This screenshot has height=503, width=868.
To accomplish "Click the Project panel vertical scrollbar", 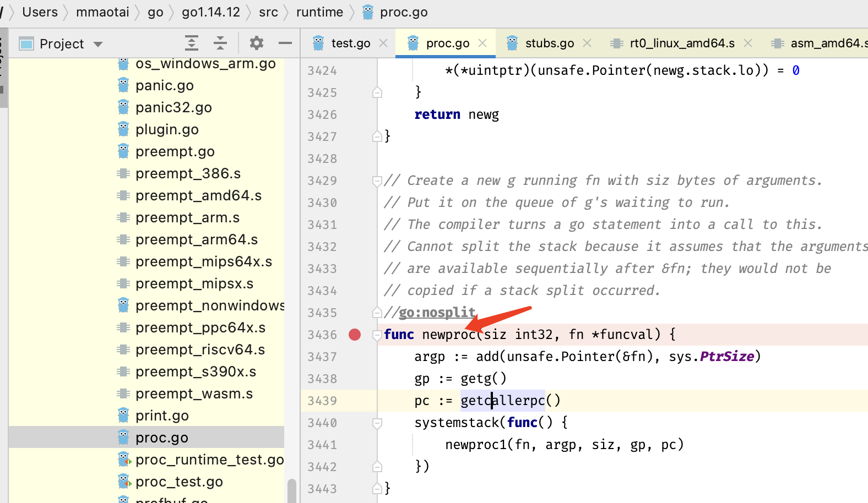I will coord(292,491).
